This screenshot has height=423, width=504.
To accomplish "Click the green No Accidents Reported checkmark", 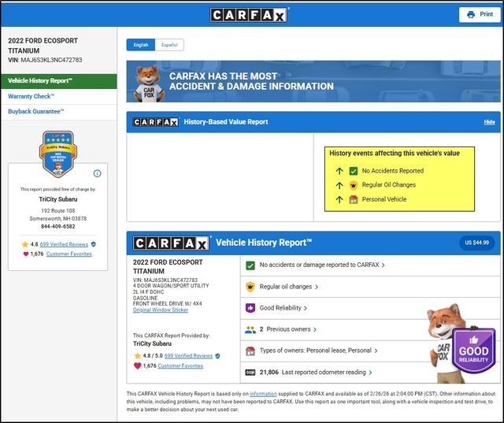I will point(354,171).
